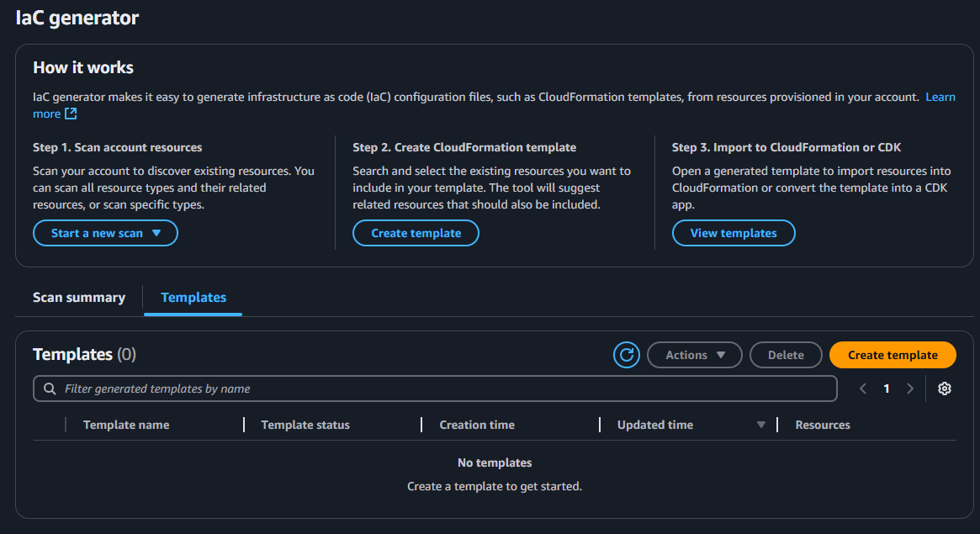Viewport: 980px width, 534px height.
Task: Go to the next page with the right chevron
Action: tap(910, 389)
